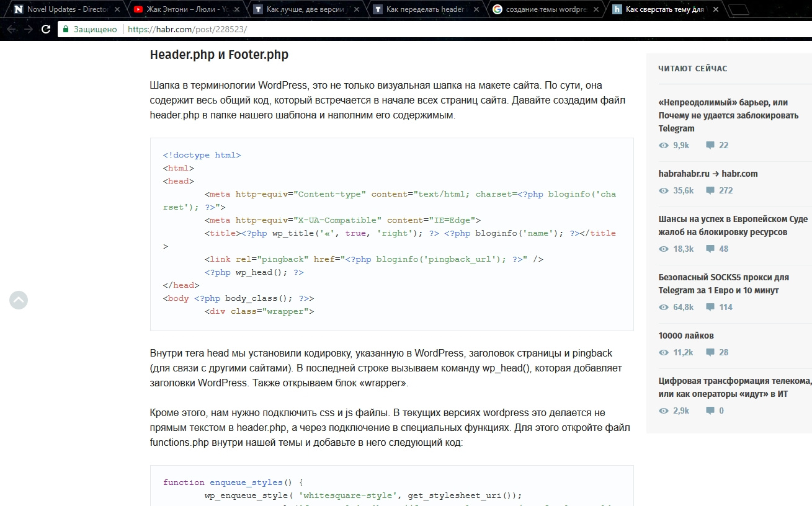
Task: Click the 'function enqueue_styles()' code line
Action: 233,482
